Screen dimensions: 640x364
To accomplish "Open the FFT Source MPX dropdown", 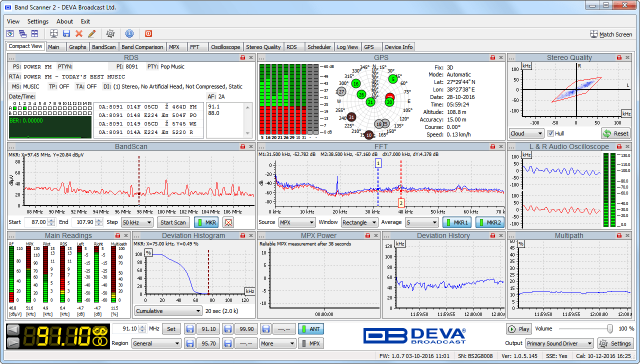I will (x=296, y=222).
